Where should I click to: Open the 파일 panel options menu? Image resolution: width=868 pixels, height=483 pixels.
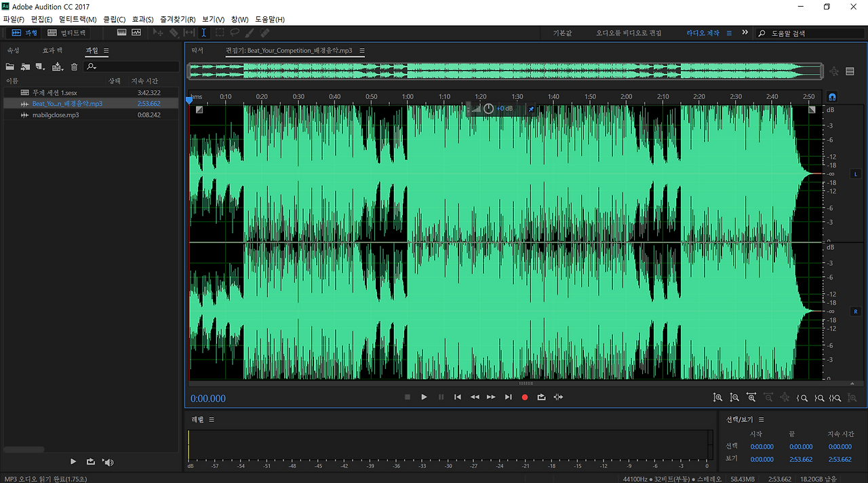[x=106, y=50]
